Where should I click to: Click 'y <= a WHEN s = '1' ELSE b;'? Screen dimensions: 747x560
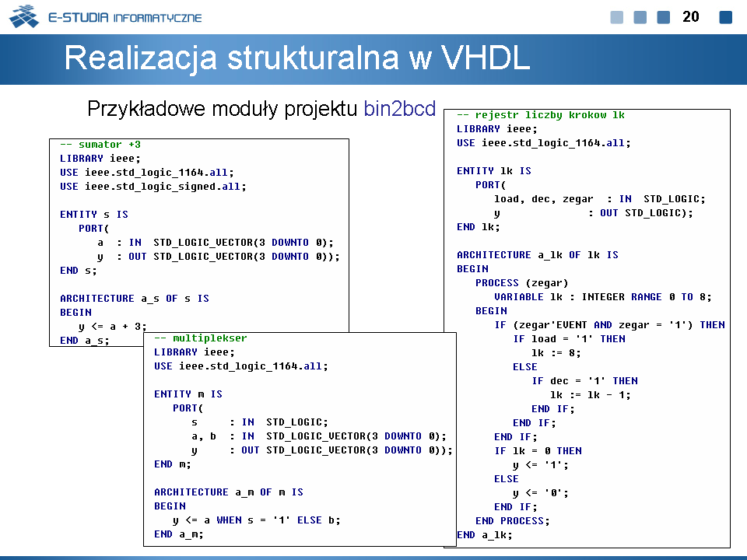click(x=256, y=520)
